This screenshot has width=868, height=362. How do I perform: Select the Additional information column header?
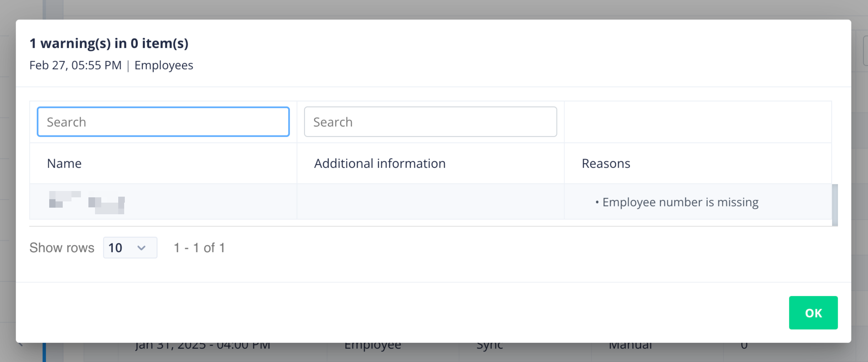[379, 163]
